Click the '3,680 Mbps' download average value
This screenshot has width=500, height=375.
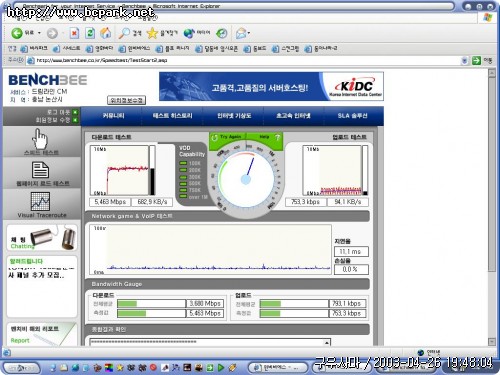[x=205, y=303]
